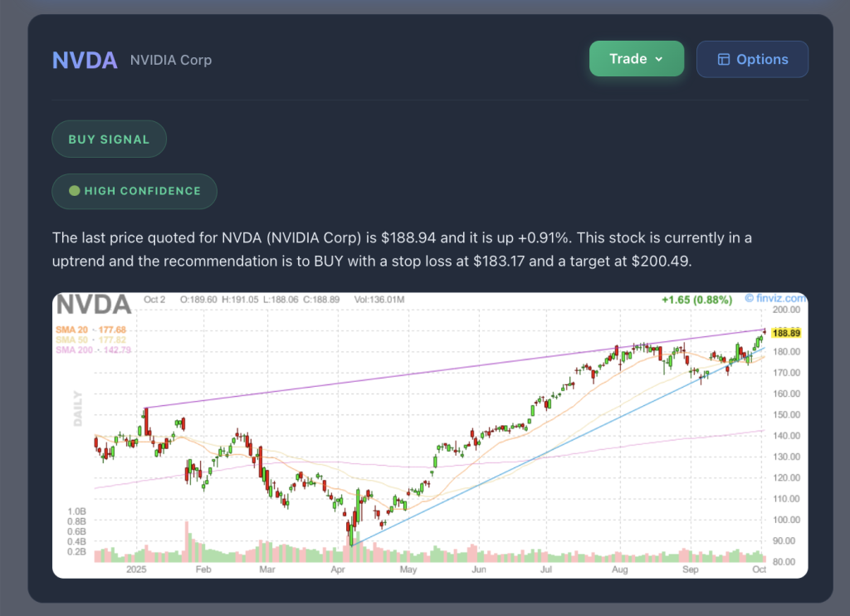This screenshot has width=850, height=616.
Task: Click the NVDA title inside the chart
Action: coord(93,304)
